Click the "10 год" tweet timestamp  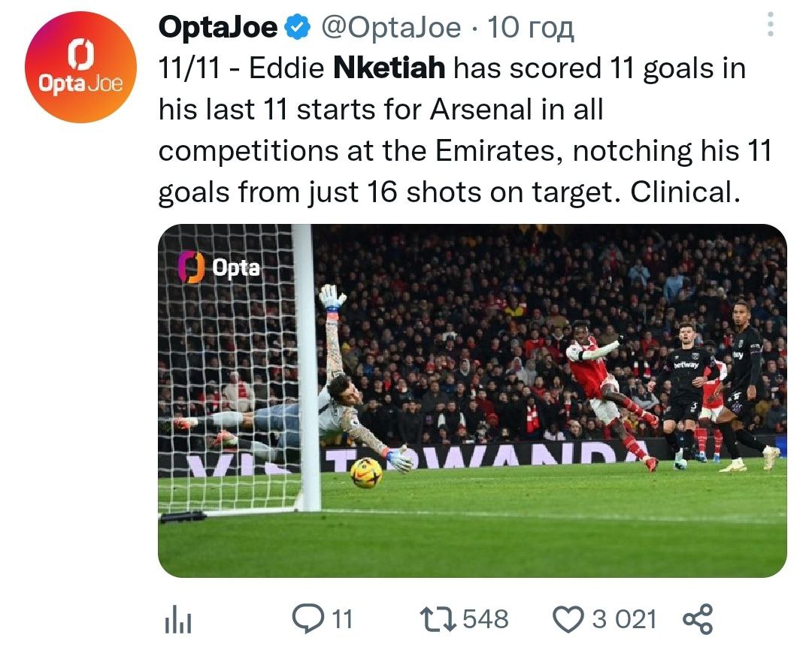pos(530,28)
